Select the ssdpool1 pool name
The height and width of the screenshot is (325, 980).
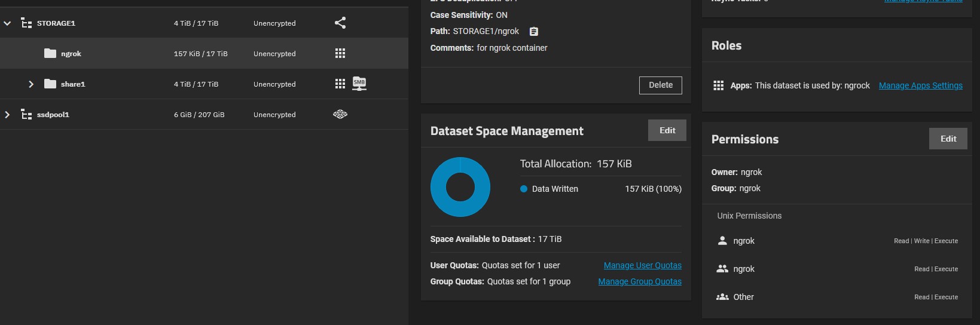pyautogui.click(x=53, y=115)
